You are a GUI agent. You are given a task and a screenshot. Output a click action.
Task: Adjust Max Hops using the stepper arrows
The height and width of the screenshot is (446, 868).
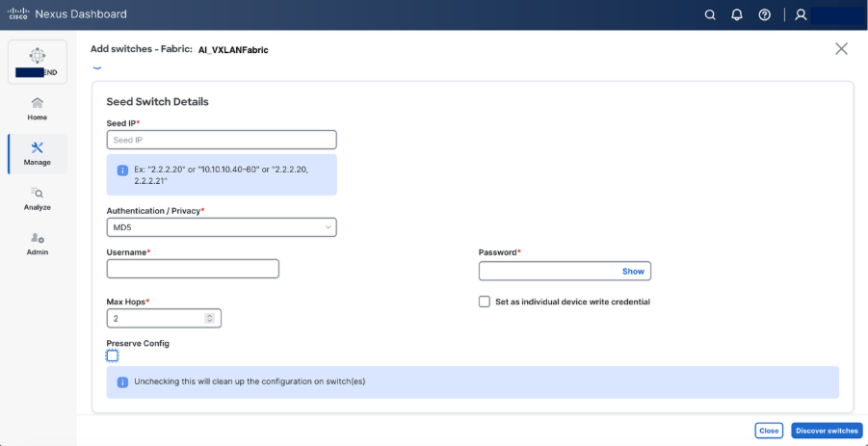pyautogui.click(x=209, y=318)
